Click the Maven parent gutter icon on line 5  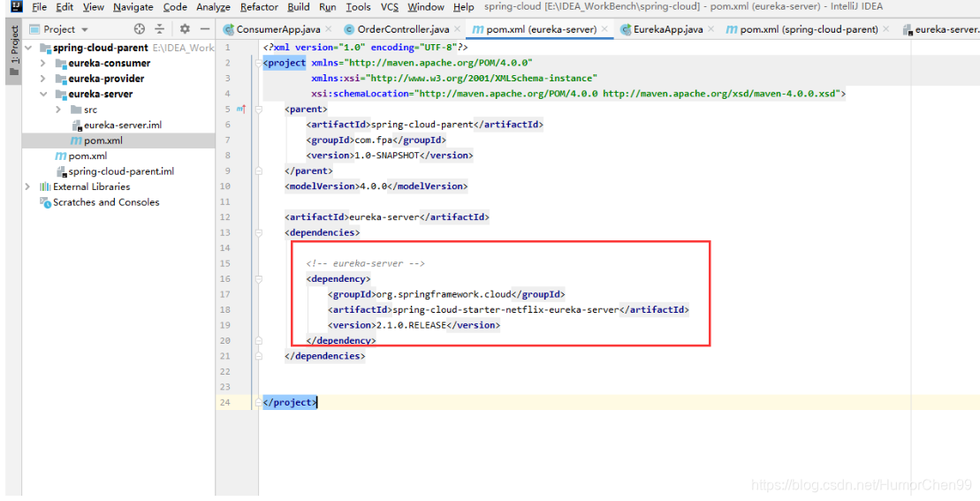[241, 109]
